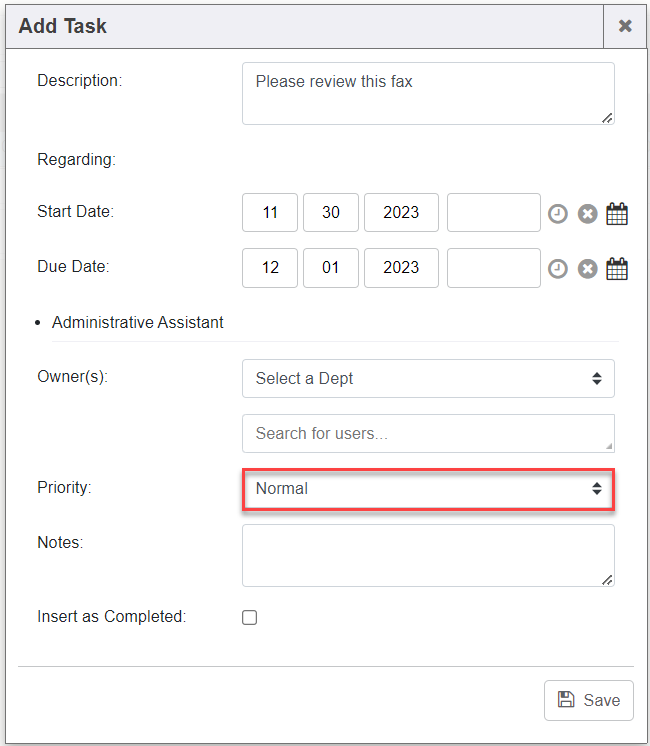Open the Start Date calendar picker
Image resolution: width=650 pixels, height=746 pixels.
point(617,213)
